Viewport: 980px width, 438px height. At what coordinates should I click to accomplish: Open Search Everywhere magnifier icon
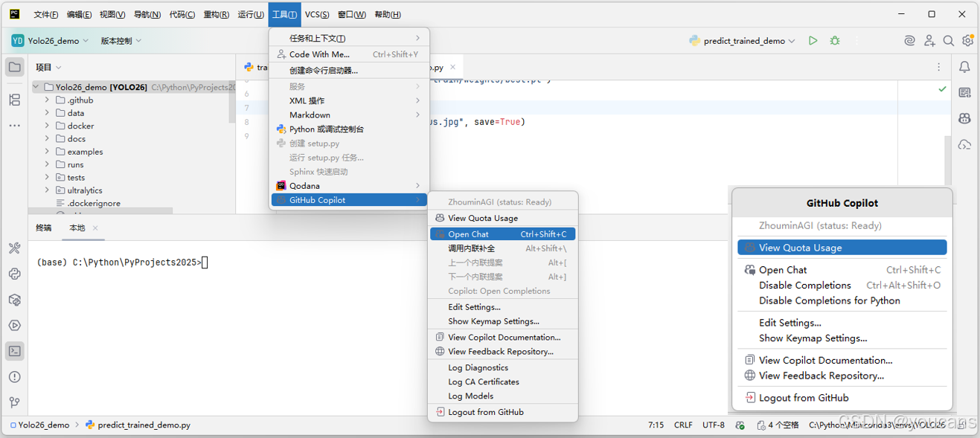coord(949,41)
